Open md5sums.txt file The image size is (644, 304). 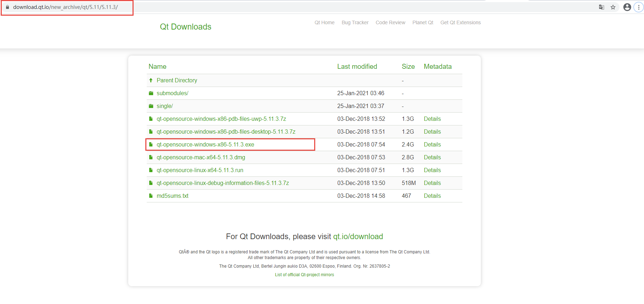(172, 196)
